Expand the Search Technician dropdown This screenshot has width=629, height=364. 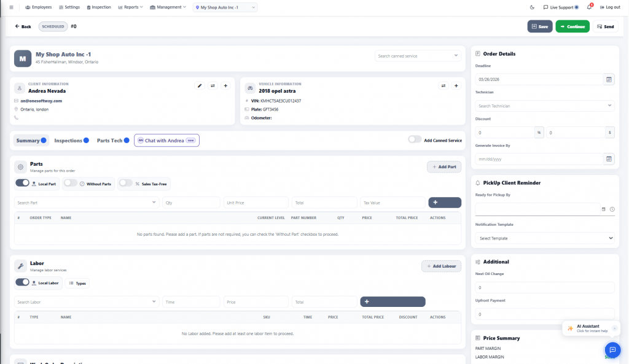(544, 106)
